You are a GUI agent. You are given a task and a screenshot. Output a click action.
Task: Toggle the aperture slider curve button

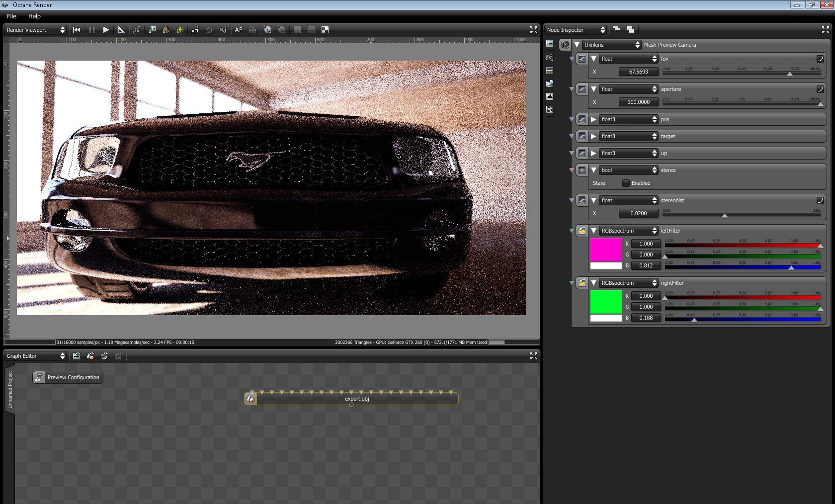click(x=820, y=89)
